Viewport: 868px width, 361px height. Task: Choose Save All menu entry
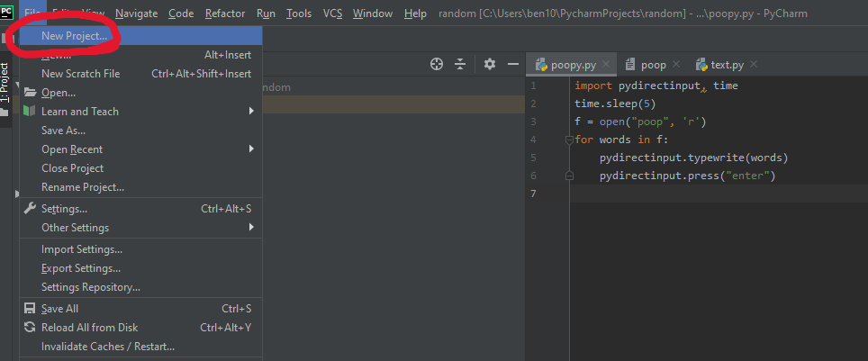(x=141, y=309)
